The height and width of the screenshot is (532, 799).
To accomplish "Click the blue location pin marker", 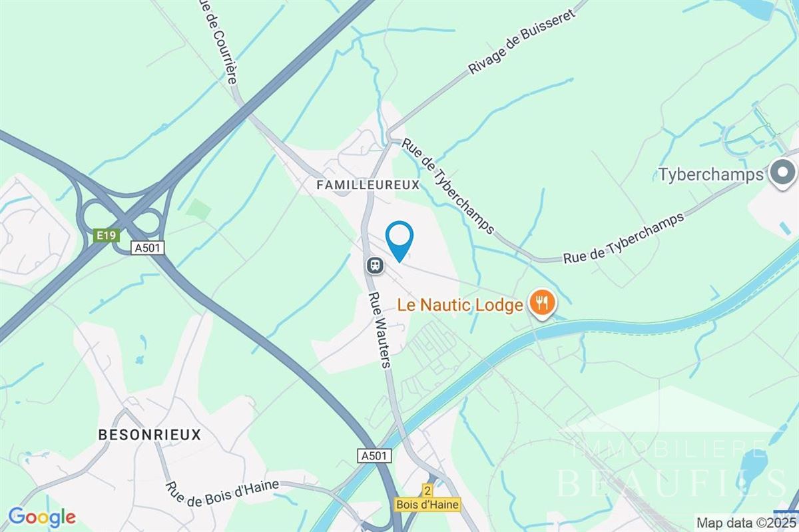I will pyautogui.click(x=400, y=240).
